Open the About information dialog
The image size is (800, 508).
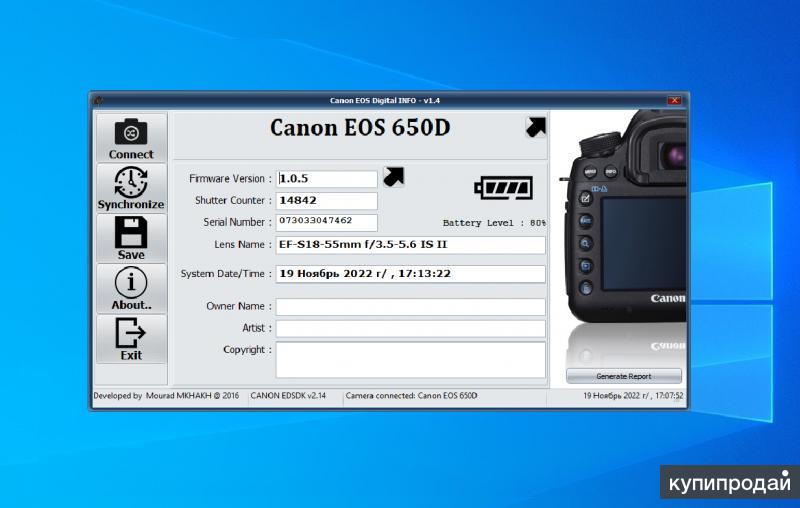point(131,289)
